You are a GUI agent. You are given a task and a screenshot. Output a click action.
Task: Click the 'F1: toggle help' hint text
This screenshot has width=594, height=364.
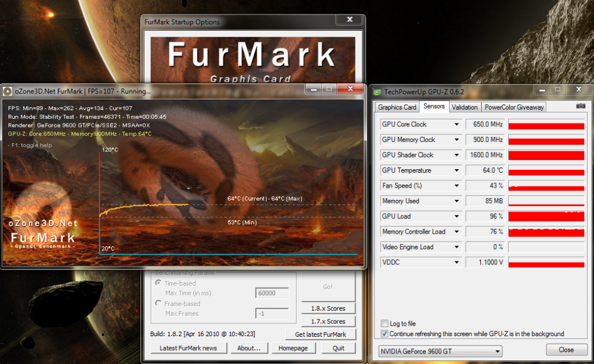pos(30,145)
